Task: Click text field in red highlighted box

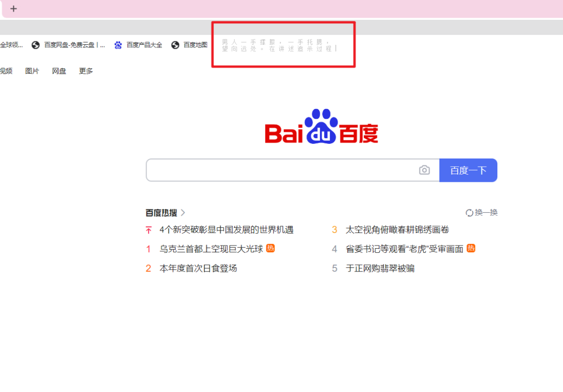Action: click(283, 45)
